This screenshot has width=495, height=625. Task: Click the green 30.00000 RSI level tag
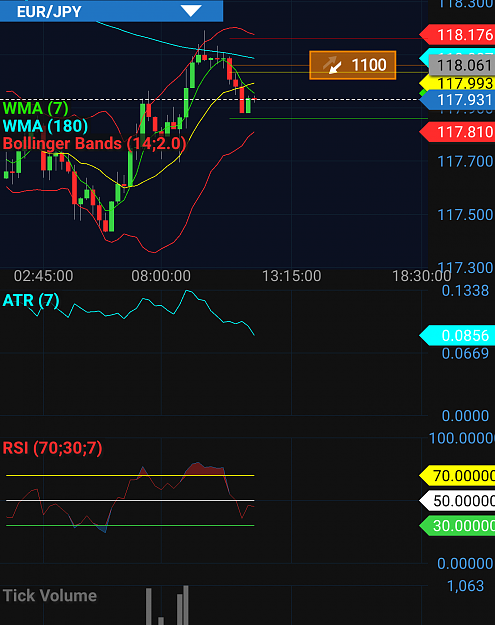tap(458, 526)
